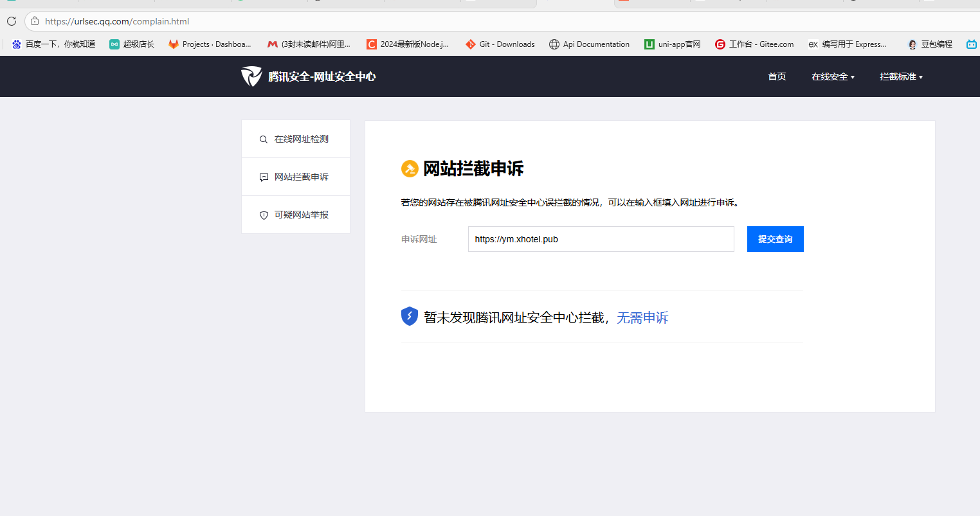
Task: Click the description text about 误拦截
Action: pyautogui.click(x=571, y=202)
